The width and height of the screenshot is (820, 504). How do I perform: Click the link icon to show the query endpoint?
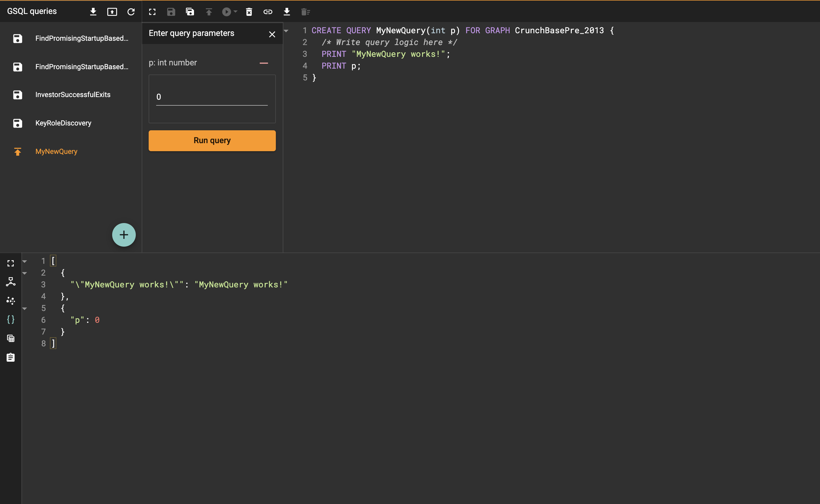pos(268,12)
